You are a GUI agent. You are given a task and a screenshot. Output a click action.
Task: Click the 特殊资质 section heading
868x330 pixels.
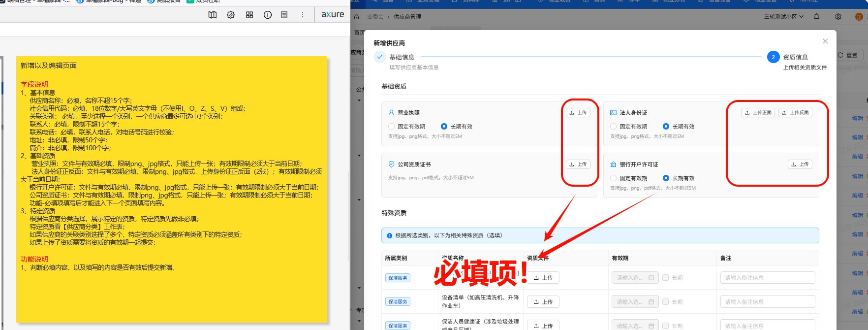point(394,213)
